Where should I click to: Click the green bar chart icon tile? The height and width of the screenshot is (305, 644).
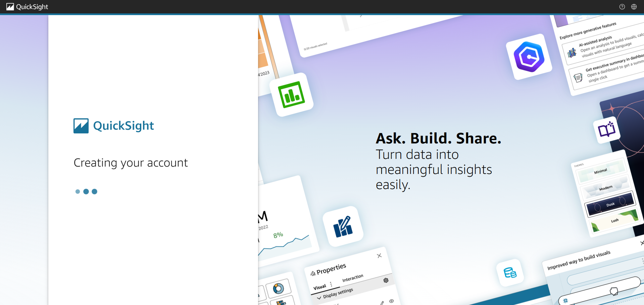point(292,95)
